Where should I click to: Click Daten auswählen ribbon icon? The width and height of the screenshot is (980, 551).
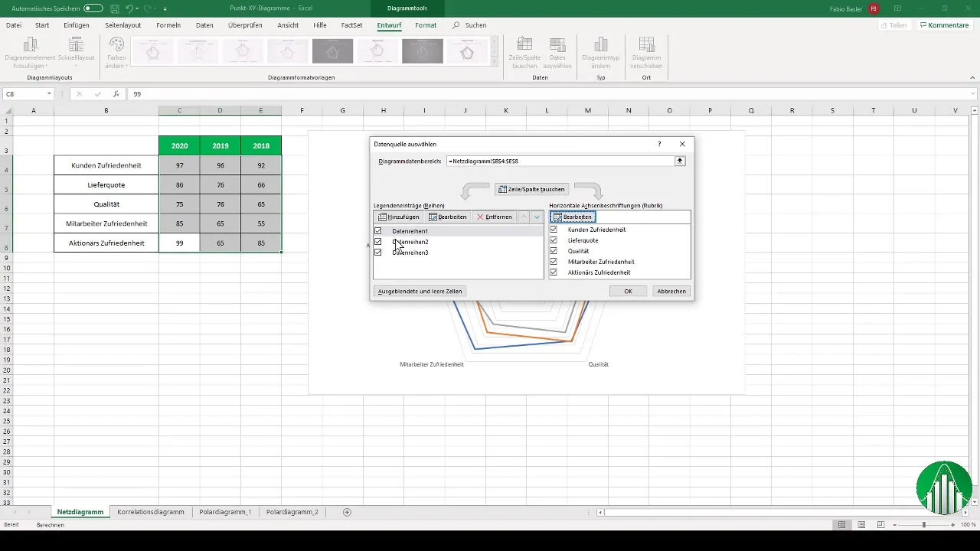click(557, 53)
